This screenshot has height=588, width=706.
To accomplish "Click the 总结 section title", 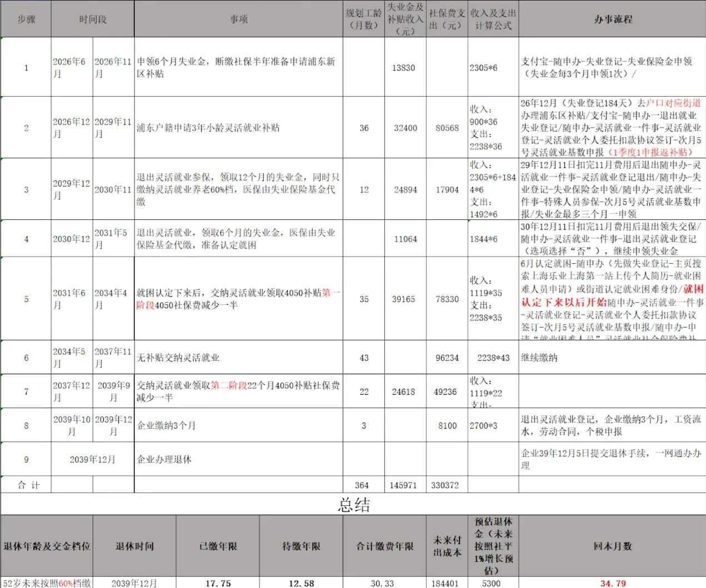I will click(x=353, y=504).
